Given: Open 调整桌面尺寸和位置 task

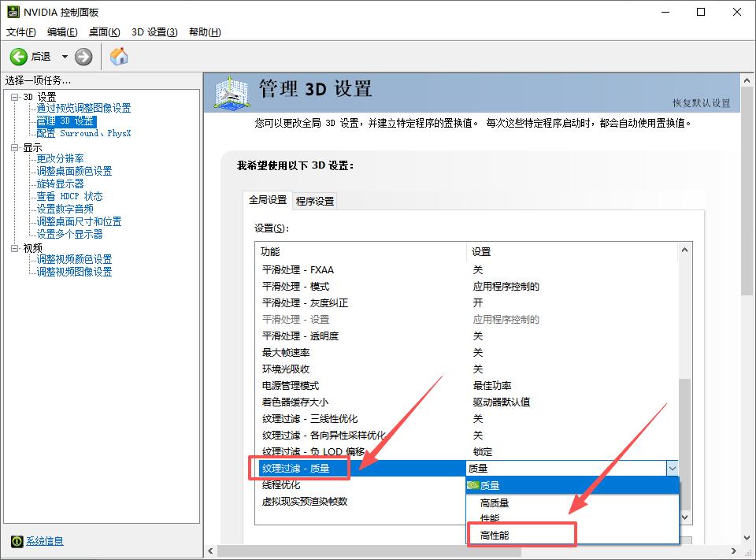Looking at the screenshot, I should (x=79, y=221).
